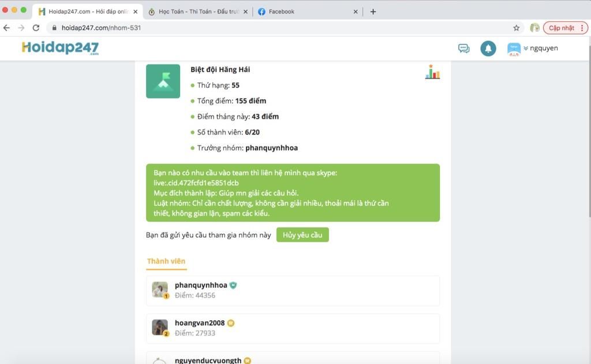Click the Facebook tab favicon
Image resolution: width=591 pixels, height=364 pixels.
pos(261,12)
